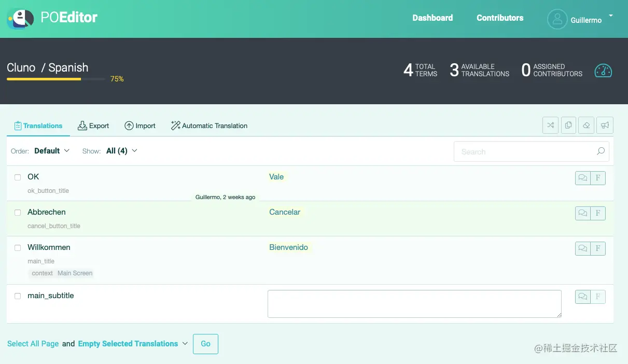This screenshot has width=628, height=364.
Task: Open the project stats gauge icon
Action: pyautogui.click(x=603, y=70)
